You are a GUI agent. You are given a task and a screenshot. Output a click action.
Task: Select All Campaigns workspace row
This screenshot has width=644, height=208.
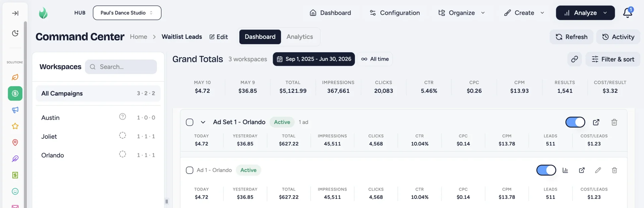coord(98,93)
